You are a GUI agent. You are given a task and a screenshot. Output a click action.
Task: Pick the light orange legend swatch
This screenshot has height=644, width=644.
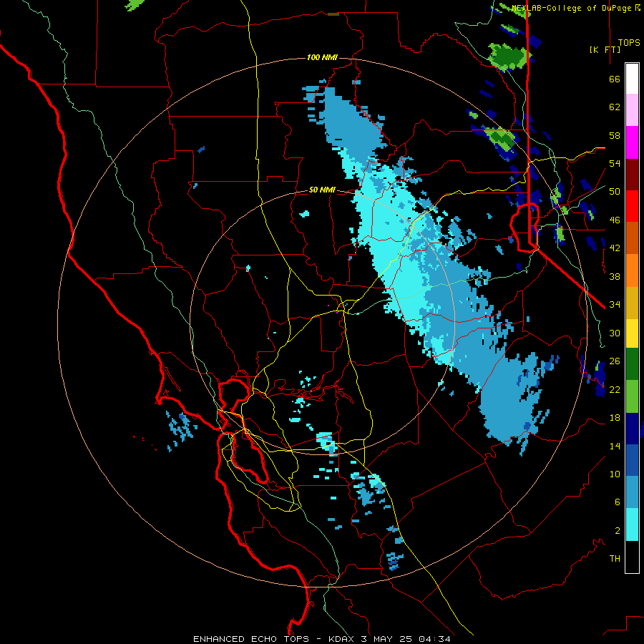click(632, 270)
